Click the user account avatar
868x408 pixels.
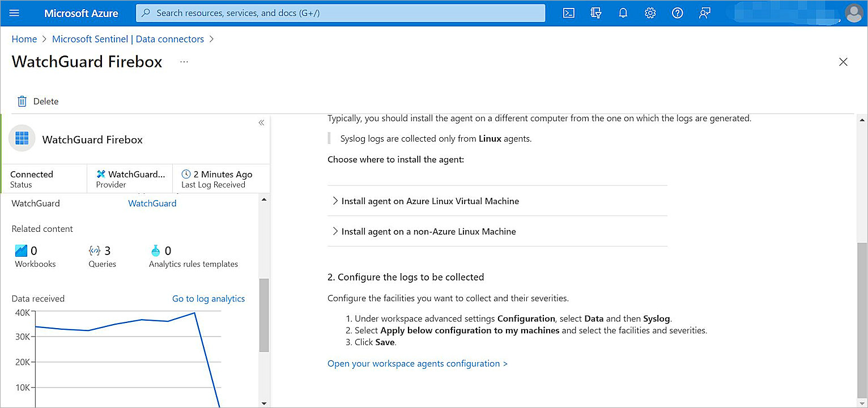tap(853, 13)
